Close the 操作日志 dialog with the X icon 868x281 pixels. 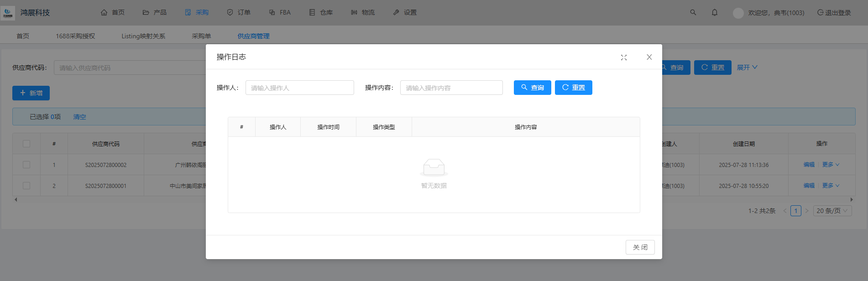click(649, 57)
